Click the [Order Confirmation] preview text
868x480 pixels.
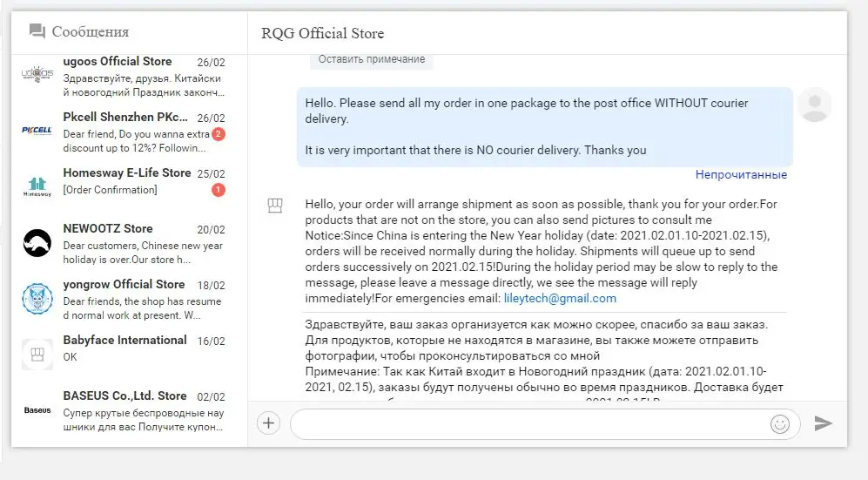tap(111, 190)
